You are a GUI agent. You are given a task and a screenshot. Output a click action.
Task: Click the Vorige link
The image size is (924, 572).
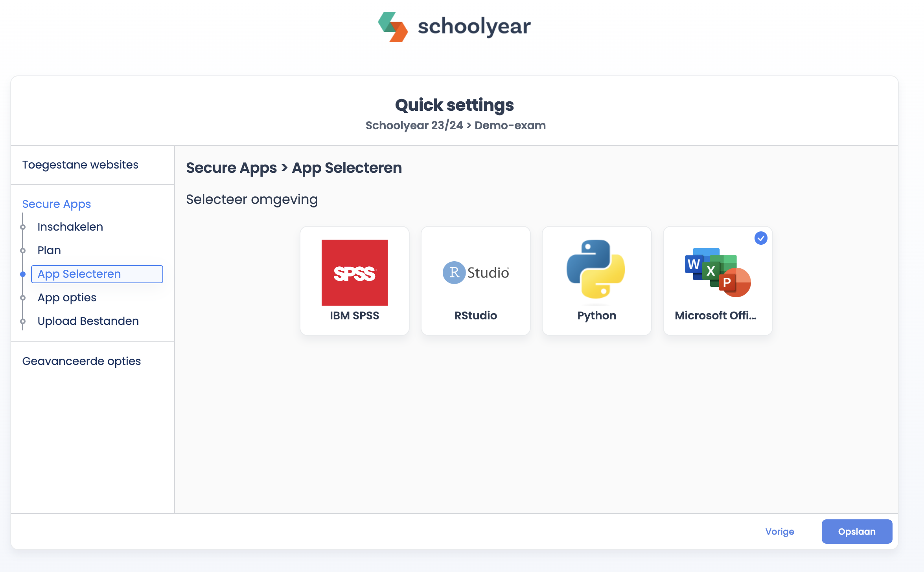click(779, 532)
